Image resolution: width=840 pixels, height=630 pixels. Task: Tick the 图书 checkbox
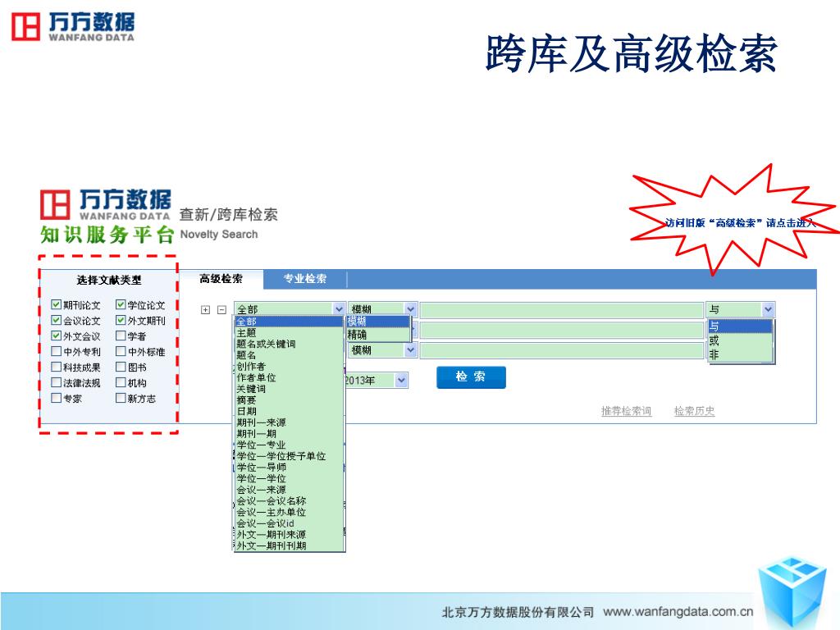point(121,367)
